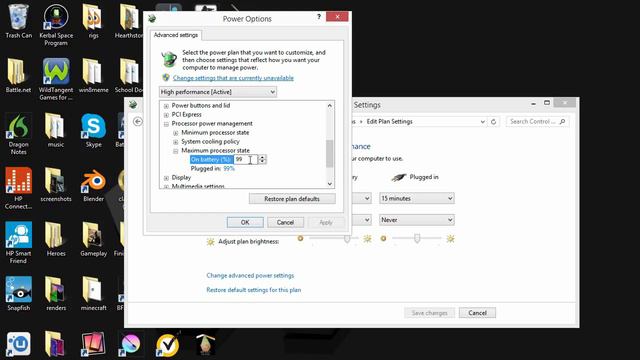The width and height of the screenshot is (640, 360).
Task: Collapse Maximum processor state node
Action: (x=176, y=151)
